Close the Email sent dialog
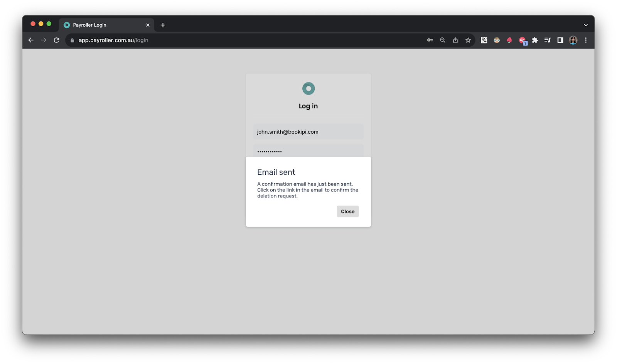This screenshot has height=364, width=617. click(x=347, y=211)
